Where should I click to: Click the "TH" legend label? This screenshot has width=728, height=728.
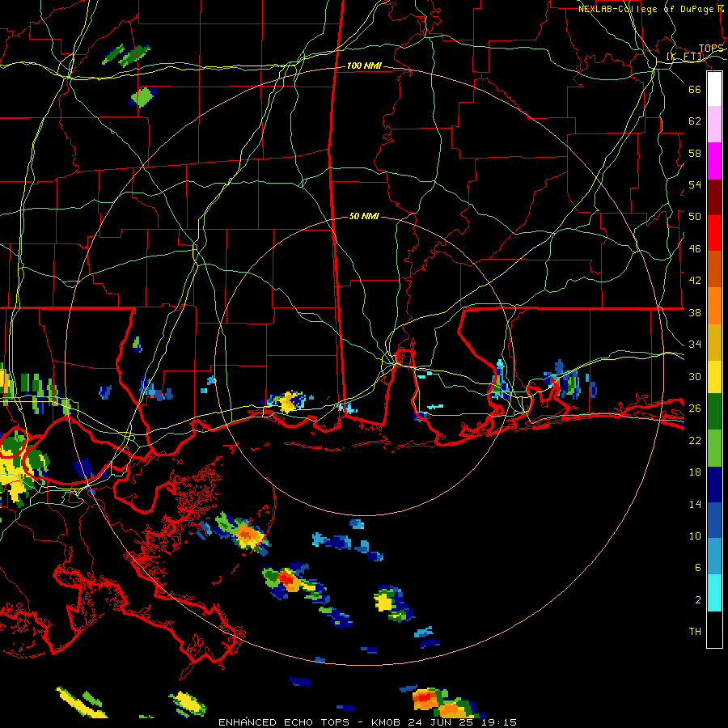695,631
